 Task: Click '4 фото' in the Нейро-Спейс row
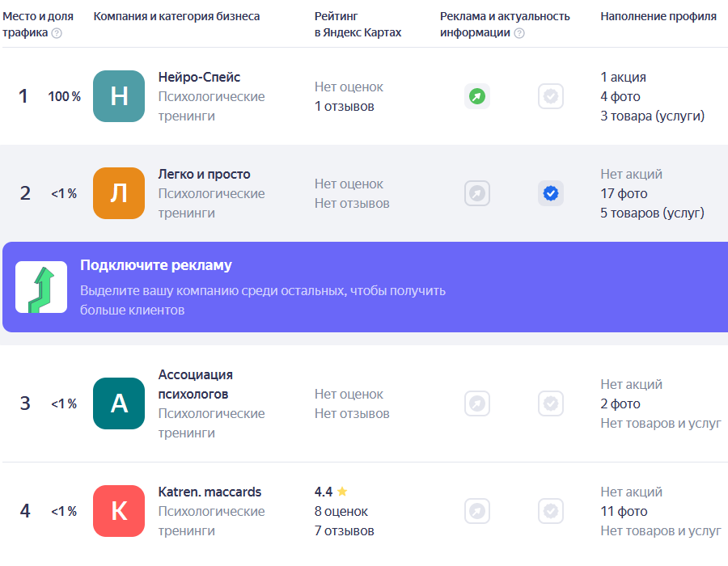(620, 96)
